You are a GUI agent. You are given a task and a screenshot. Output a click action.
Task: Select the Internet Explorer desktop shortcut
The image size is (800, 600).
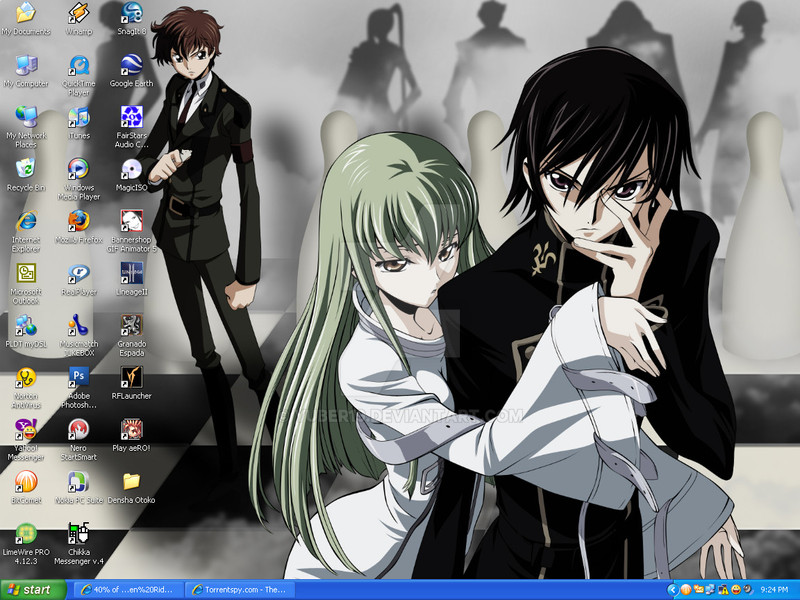tap(26, 231)
